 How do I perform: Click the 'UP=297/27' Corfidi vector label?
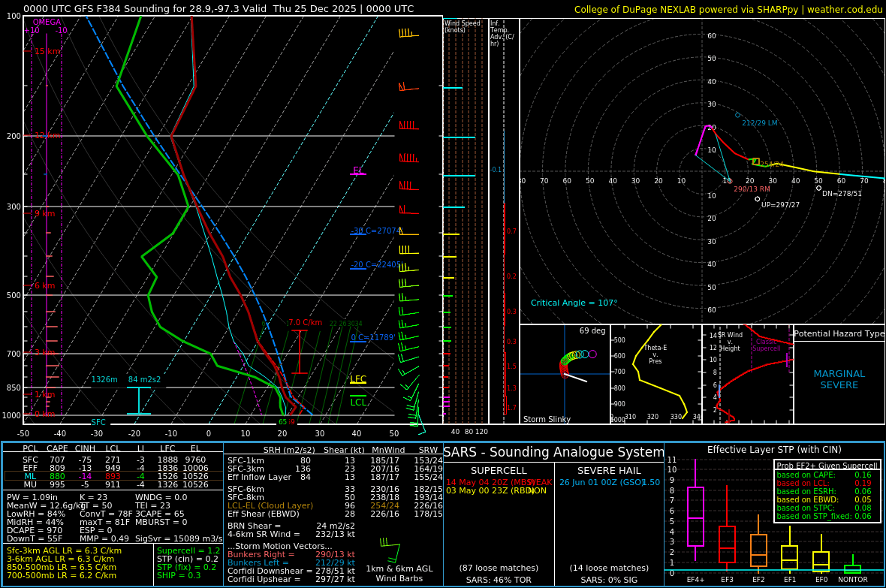[780, 205]
